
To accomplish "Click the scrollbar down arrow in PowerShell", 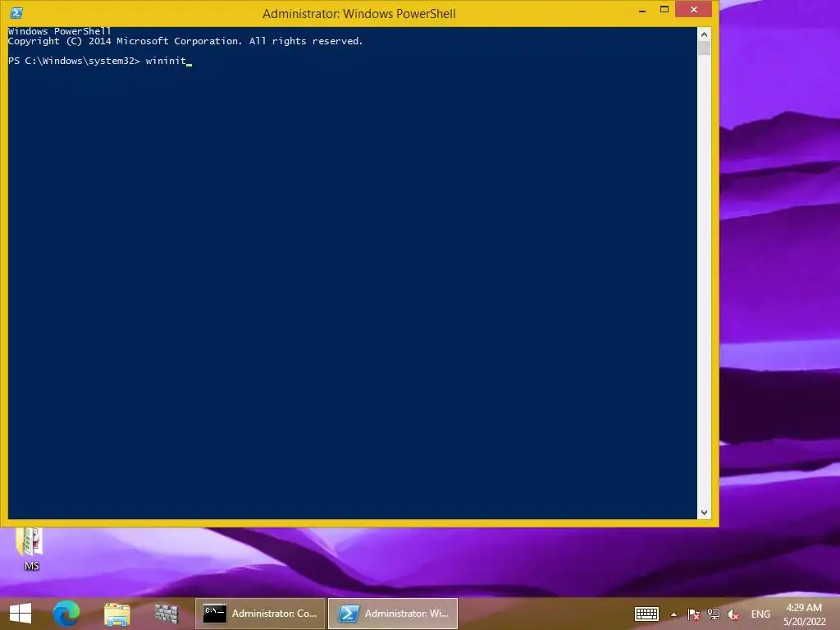I will (x=704, y=513).
